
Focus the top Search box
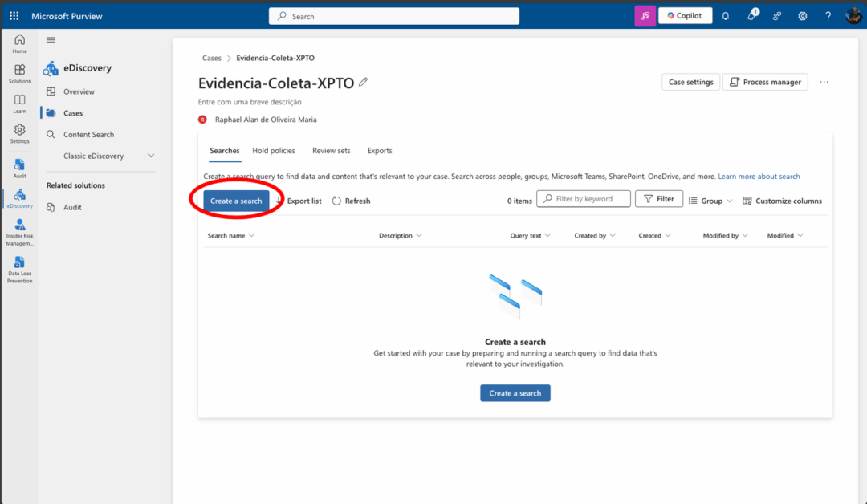pyautogui.click(x=393, y=16)
